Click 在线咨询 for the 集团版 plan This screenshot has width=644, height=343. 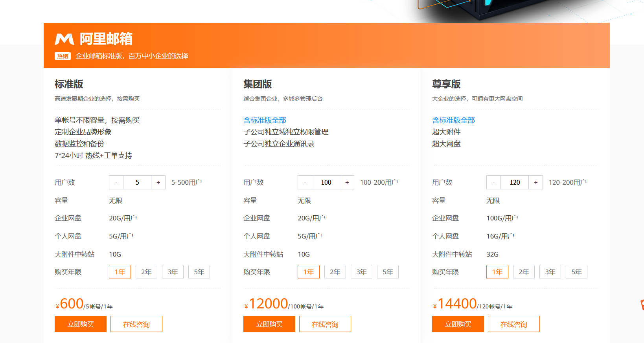coord(325,324)
